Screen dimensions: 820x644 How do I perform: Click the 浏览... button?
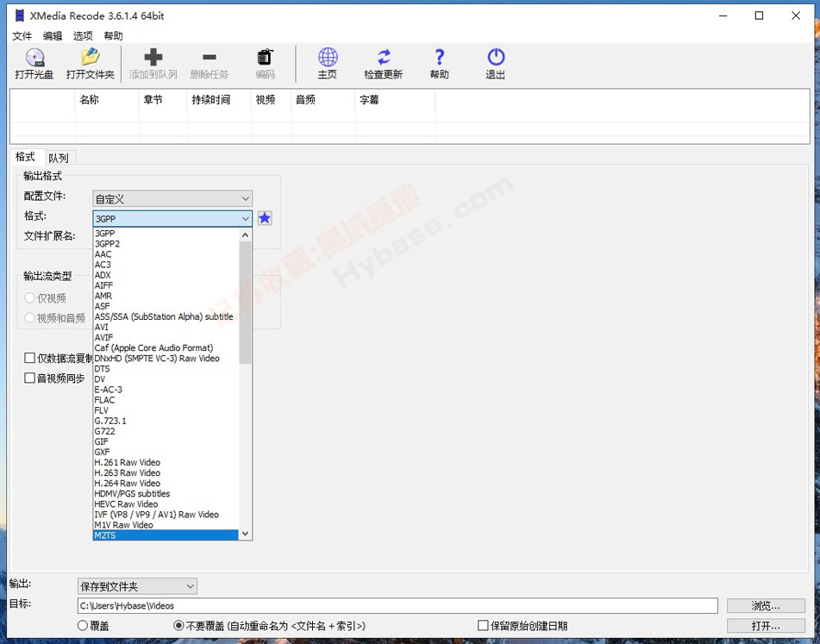click(x=766, y=606)
